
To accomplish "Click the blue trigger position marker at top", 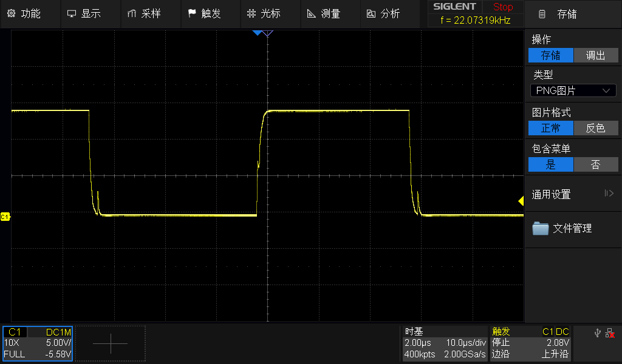I will 258,33.
